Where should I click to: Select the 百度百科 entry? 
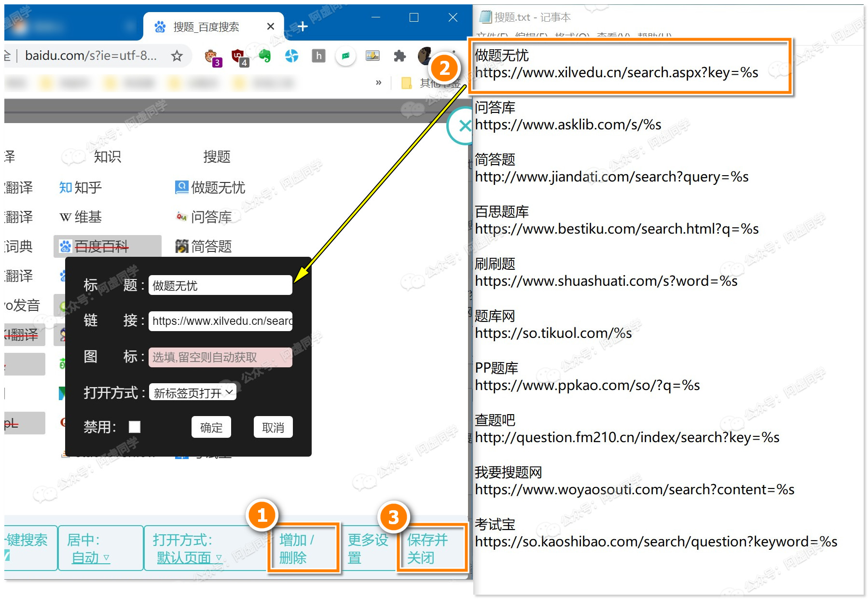coord(107,246)
